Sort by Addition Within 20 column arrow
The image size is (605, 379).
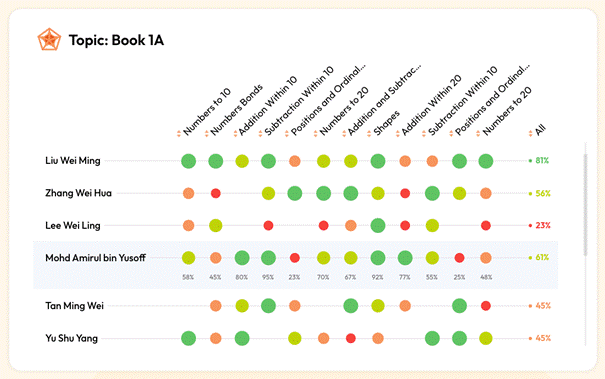click(x=397, y=134)
